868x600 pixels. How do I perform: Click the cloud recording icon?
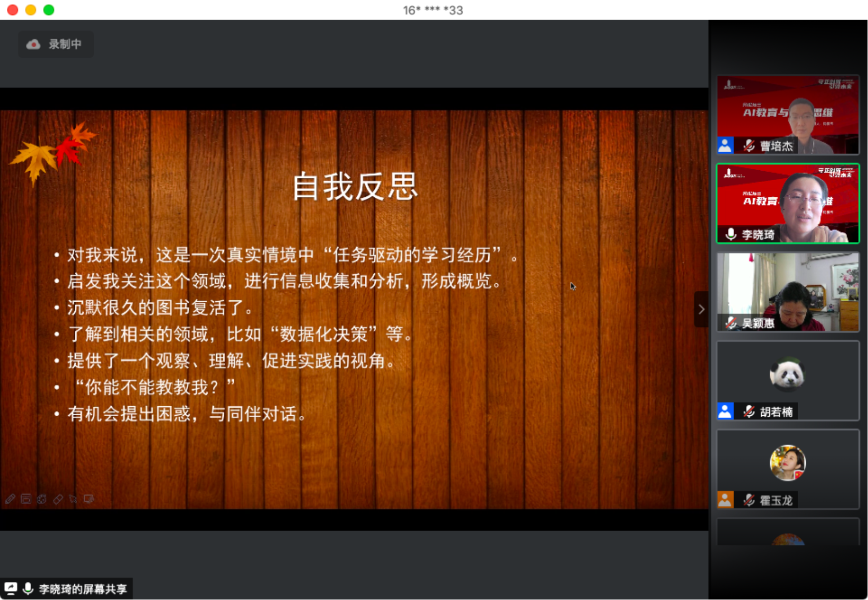coord(33,44)
